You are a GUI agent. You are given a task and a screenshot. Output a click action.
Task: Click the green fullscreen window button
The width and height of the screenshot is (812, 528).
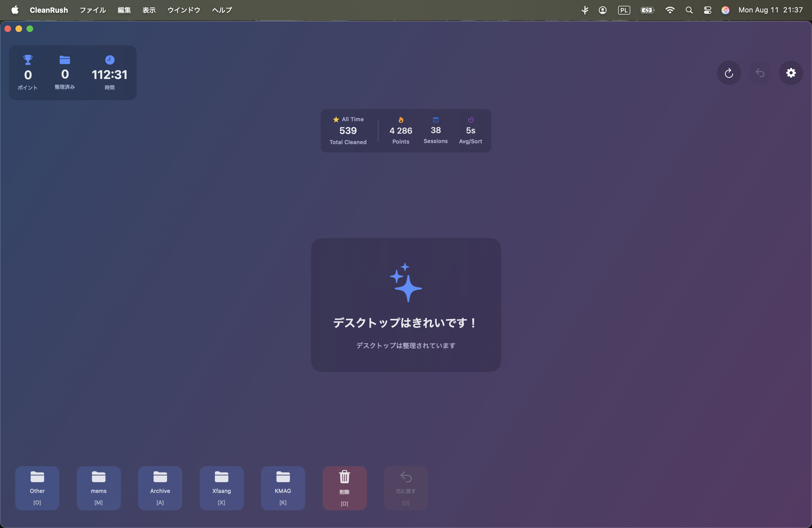pyautogui.click(x=30, y=29)
